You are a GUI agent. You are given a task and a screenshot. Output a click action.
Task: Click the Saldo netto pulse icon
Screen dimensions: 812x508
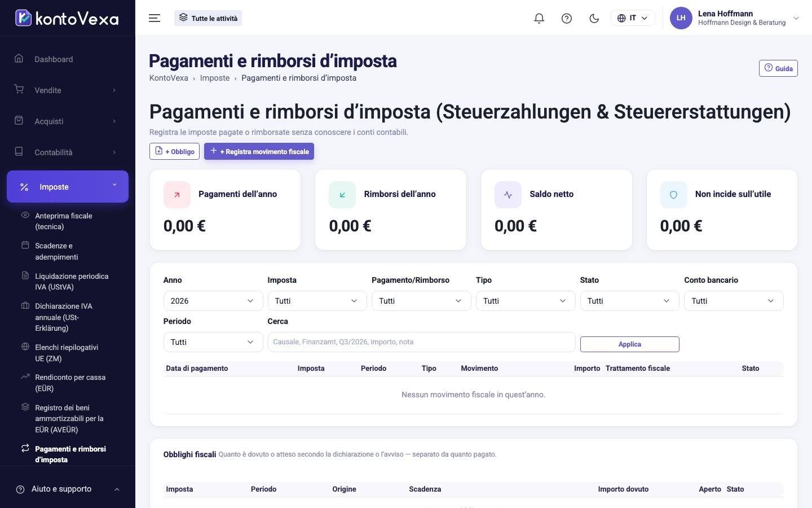point(508,195)
